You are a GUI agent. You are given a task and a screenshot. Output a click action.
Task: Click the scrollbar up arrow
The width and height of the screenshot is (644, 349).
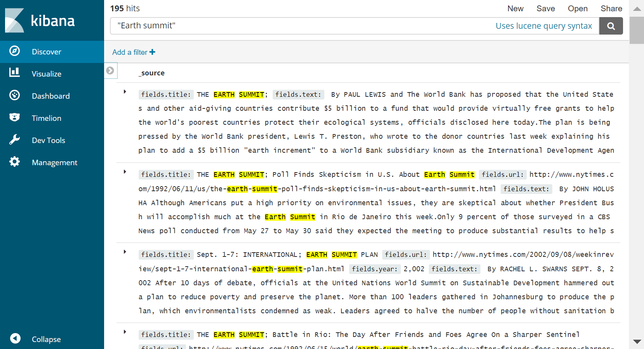tap(637, 9)
